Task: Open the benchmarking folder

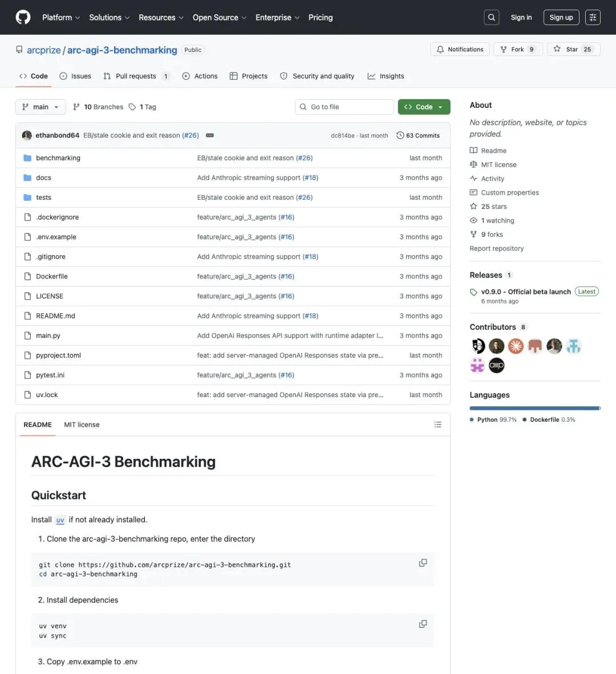Action: [x=58, y=158]
